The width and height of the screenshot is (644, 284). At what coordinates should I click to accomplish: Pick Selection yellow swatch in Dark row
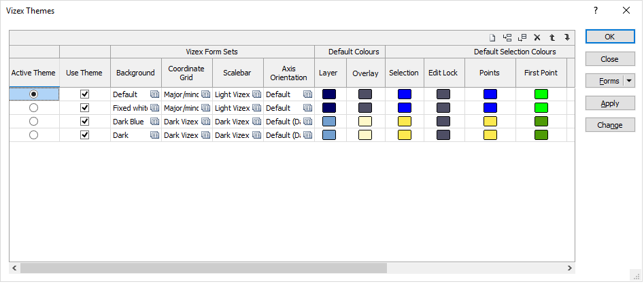tap(405, 135)
